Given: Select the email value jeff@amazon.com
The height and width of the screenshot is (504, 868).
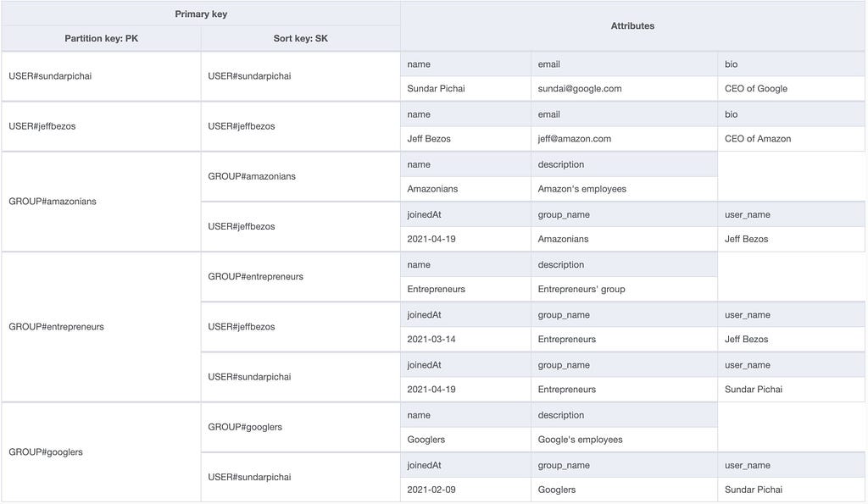Looking at the screenshot, I should [625, 139].
